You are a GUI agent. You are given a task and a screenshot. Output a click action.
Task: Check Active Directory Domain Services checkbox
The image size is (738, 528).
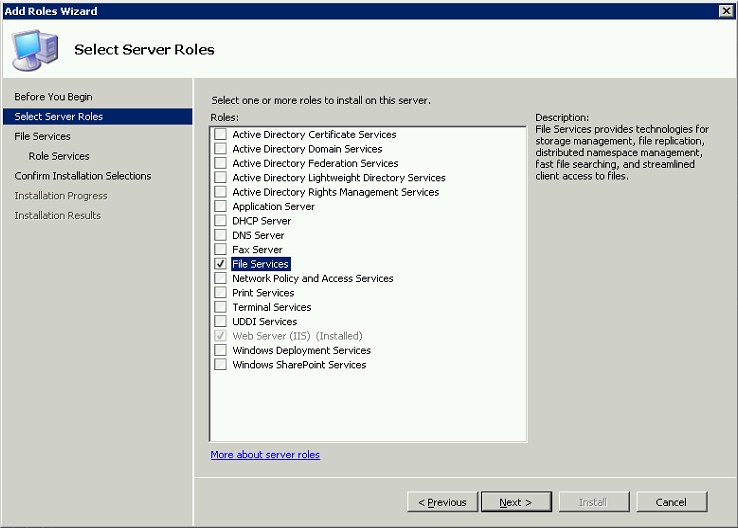220,149
